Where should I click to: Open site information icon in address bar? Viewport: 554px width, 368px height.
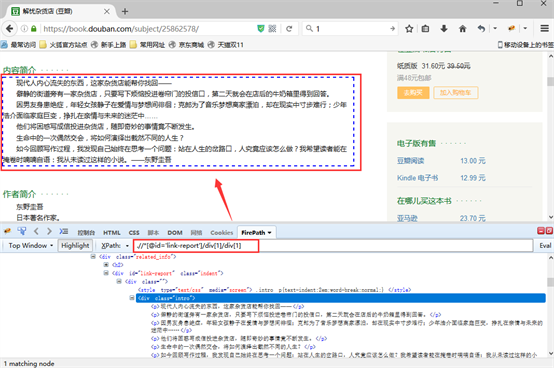pos(24,29)
